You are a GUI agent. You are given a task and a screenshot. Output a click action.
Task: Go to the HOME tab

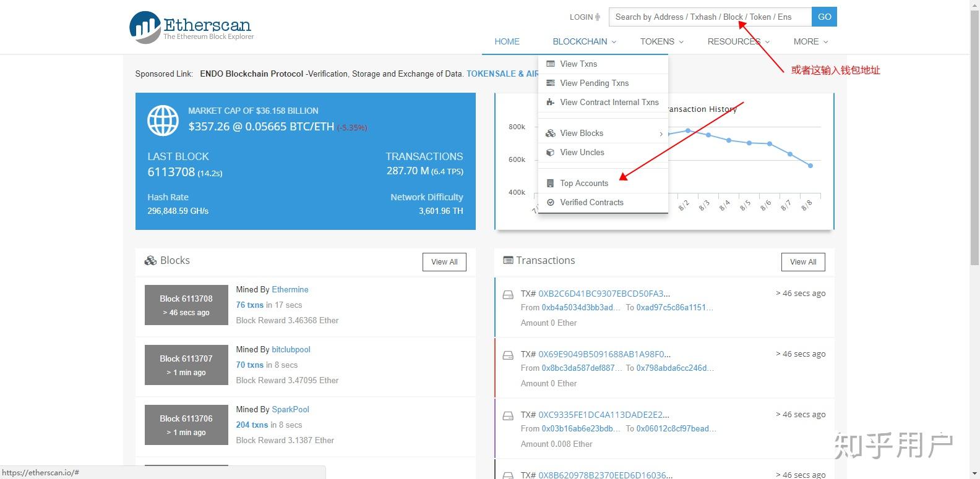click(507, 41)
